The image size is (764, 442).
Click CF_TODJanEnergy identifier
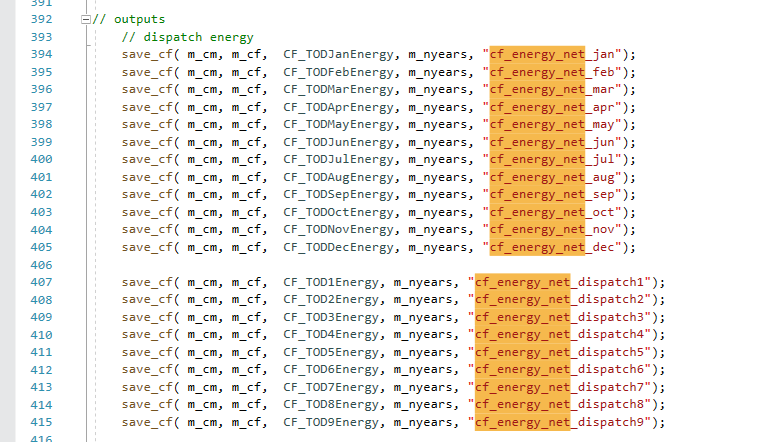(x=339, y=54)
